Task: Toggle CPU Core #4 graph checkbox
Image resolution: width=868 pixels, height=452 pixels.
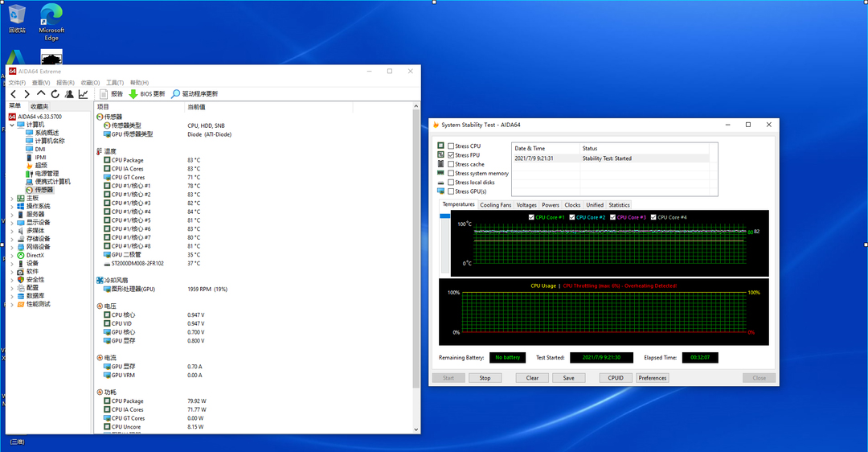Action: coord(653,218)
